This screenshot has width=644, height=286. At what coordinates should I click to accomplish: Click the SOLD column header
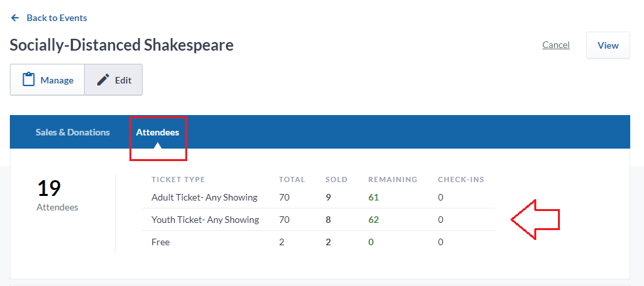(x=336, y=179)
